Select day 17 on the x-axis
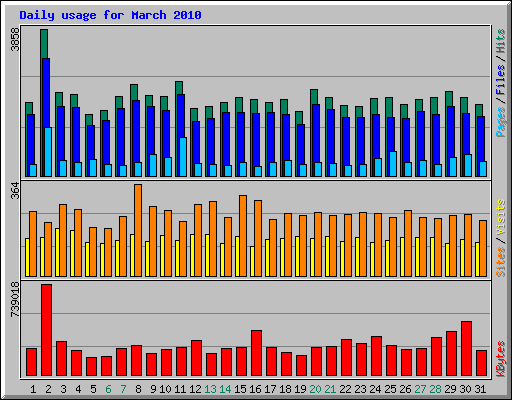The image size is (512, 400). point(270,389)
